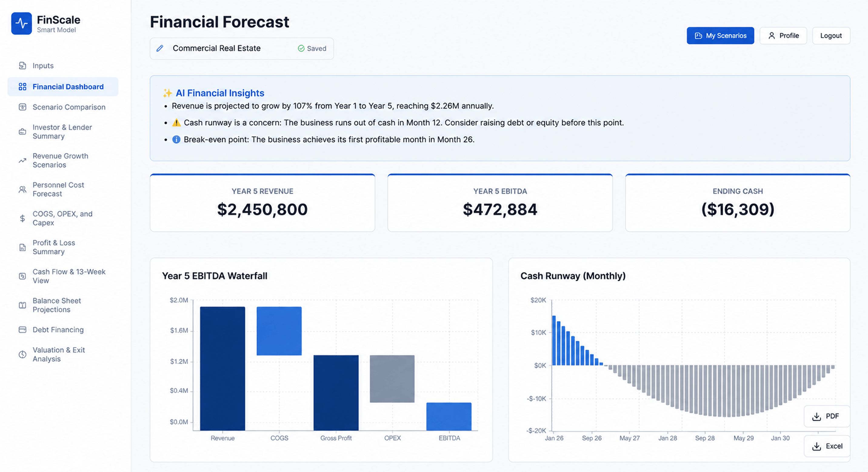The width and height of the screenshot is (868, 472).
Task: Click the Ending Cash card
Action: [x=738, y=203]
